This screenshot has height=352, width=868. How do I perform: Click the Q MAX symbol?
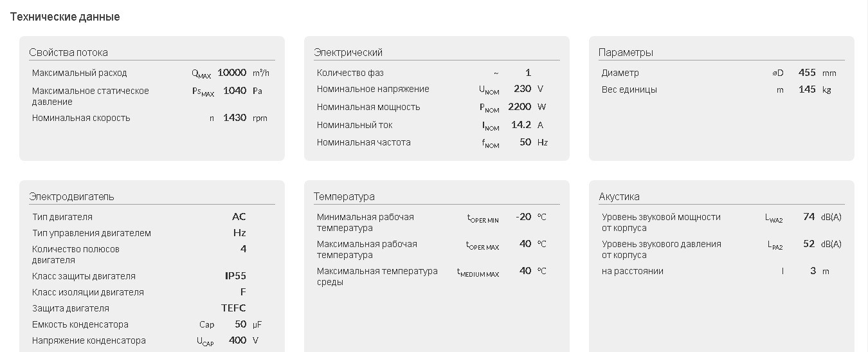pyautogui.click(x=201, y=75)
